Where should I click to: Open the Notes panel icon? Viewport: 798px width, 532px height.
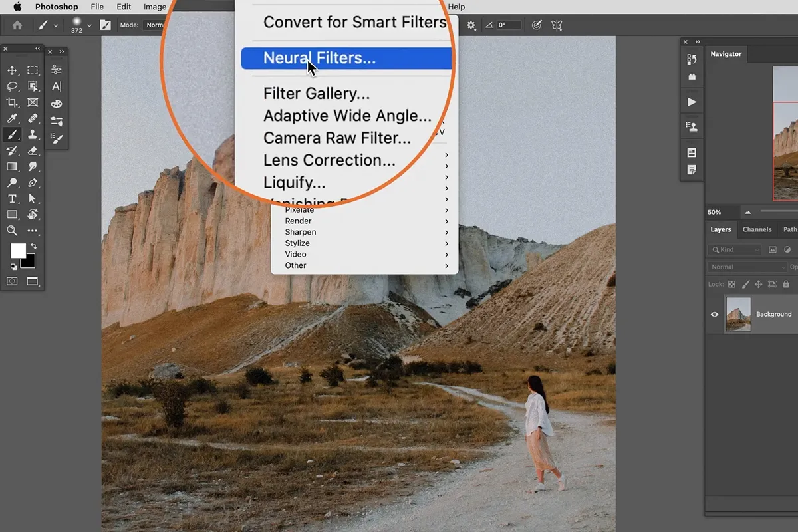point(692,170)
